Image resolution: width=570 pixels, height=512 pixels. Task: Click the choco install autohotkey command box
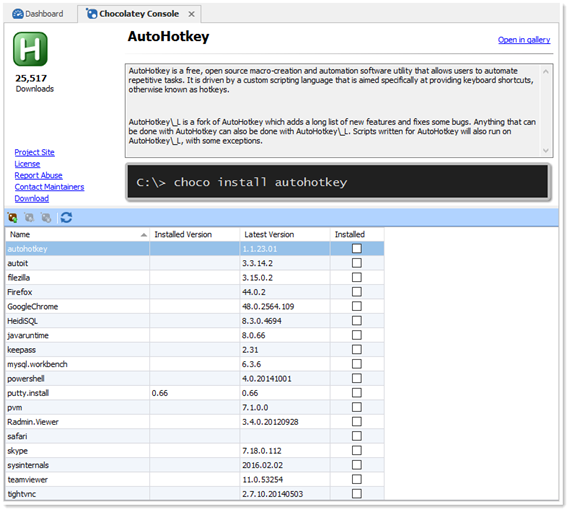338,182
